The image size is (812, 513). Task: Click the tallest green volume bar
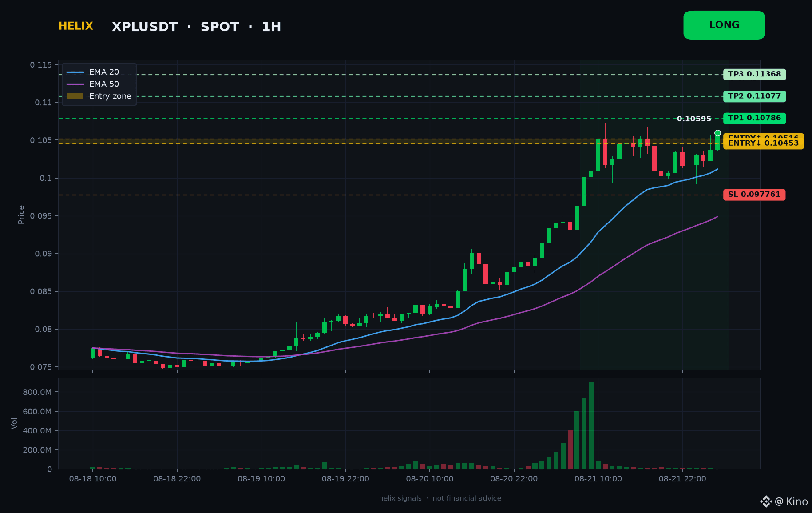coord(591,426)
